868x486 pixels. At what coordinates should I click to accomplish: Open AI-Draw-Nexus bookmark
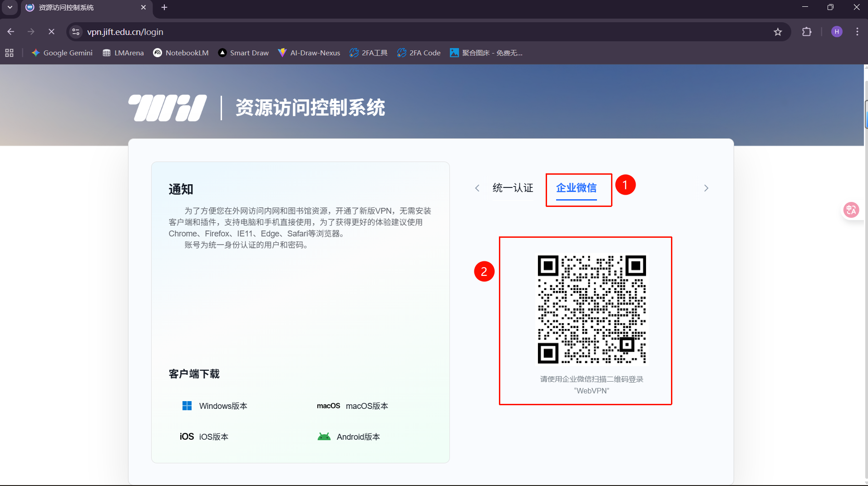click(x=309, y=53)
